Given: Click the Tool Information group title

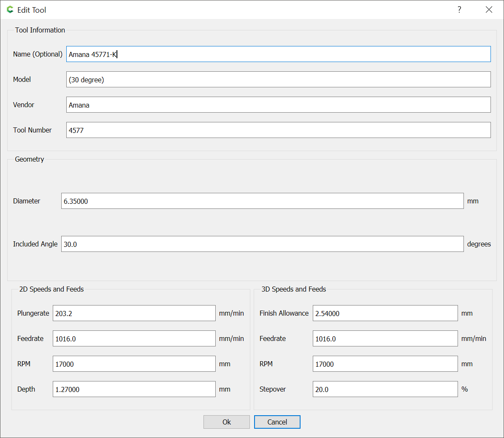Looking at the screenshot, I should (40, 30).
